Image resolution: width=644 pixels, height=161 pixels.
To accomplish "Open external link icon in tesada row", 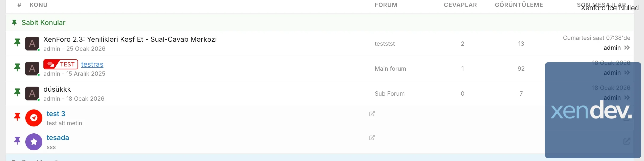I will [372, 138].
